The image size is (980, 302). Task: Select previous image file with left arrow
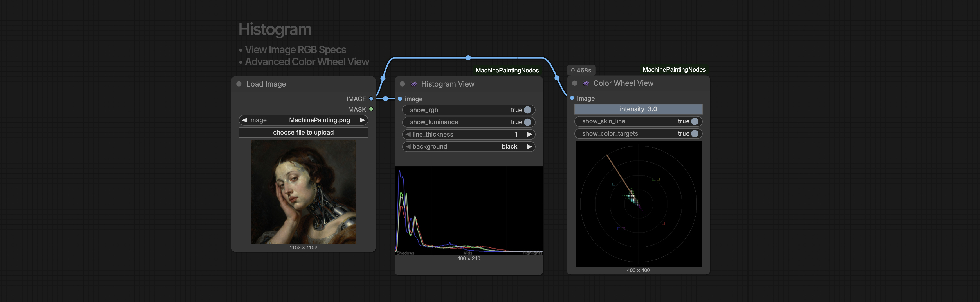(245, 120)
